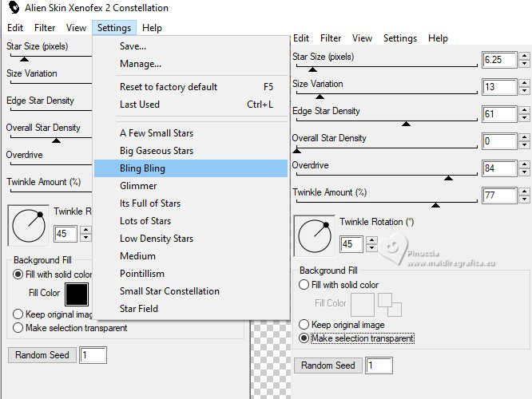
Task: Pick the Pointillism preset
Action: coord(191,274)
